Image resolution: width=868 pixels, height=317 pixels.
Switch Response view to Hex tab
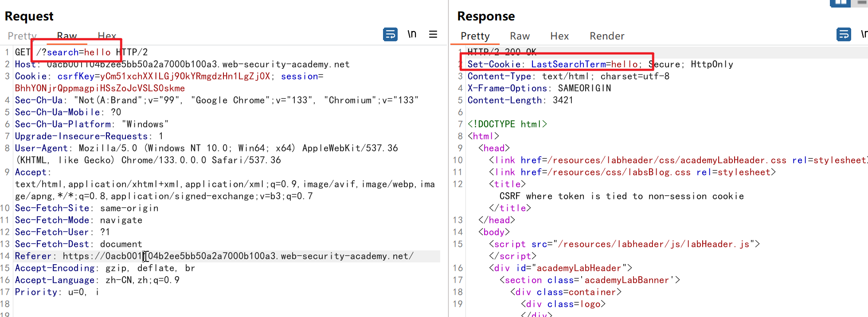[x=559, y=36]
